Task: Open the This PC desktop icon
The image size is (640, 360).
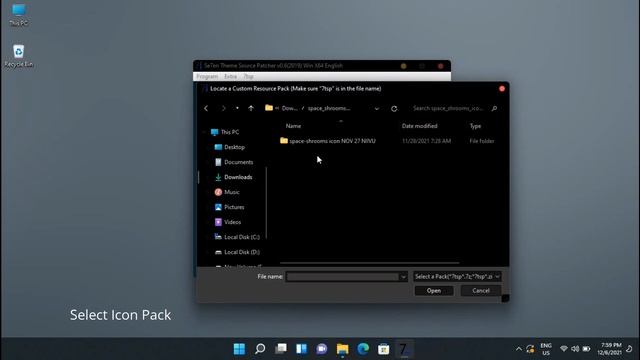Action: tap(18, 15)
